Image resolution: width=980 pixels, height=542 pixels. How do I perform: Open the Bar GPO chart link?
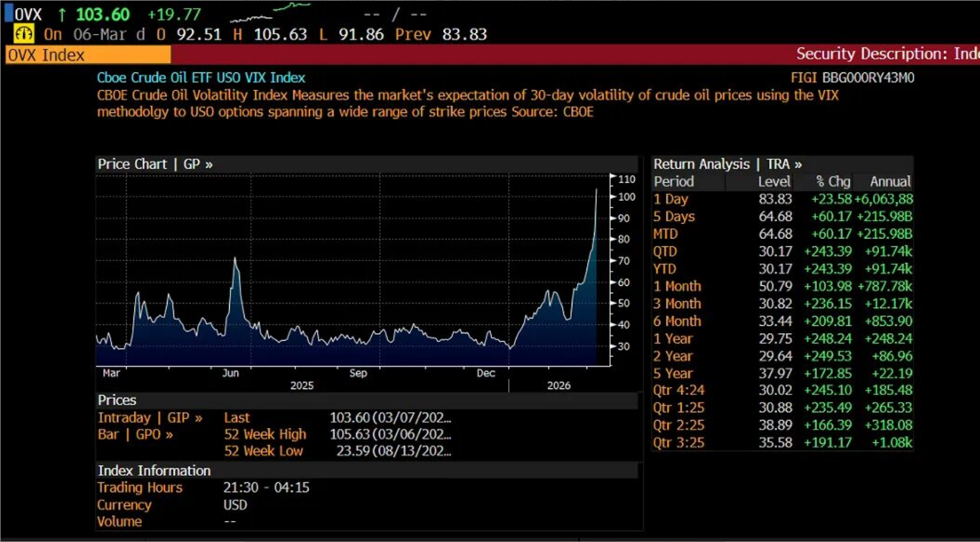point(135,435)
